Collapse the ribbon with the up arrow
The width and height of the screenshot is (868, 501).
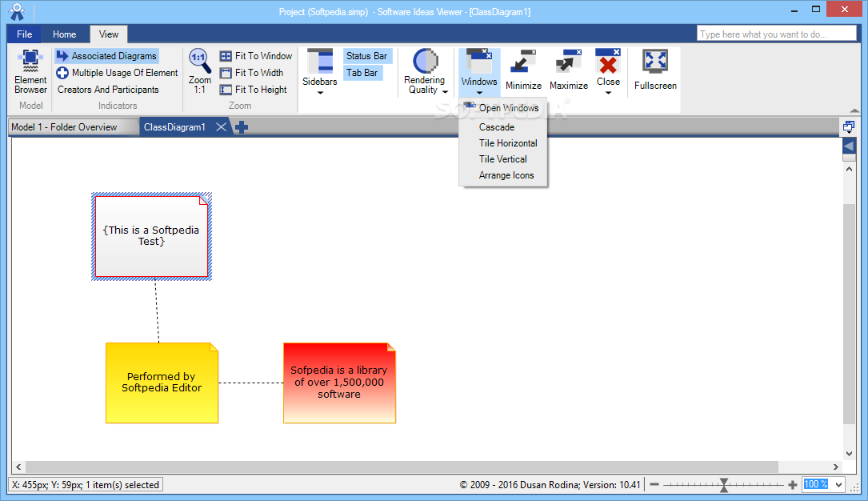[x=854, y=111]
